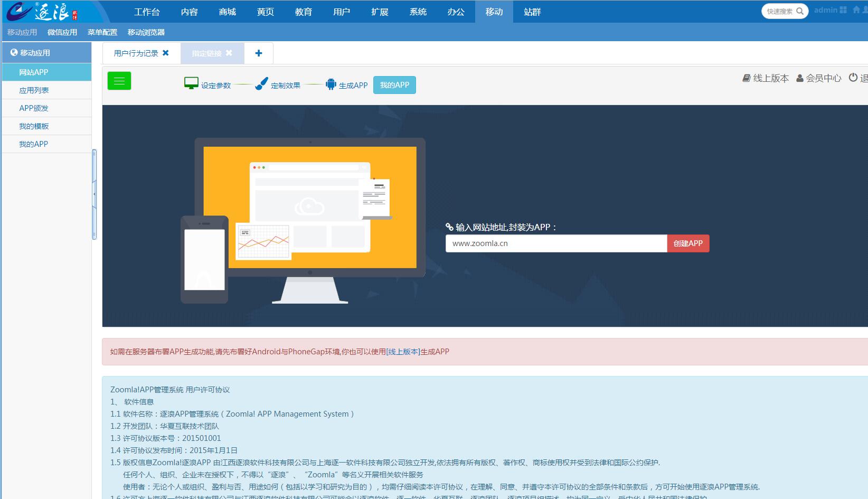
Task: Click the 生成APP step link
Action: pyautogui.click(x=353, y=86)
